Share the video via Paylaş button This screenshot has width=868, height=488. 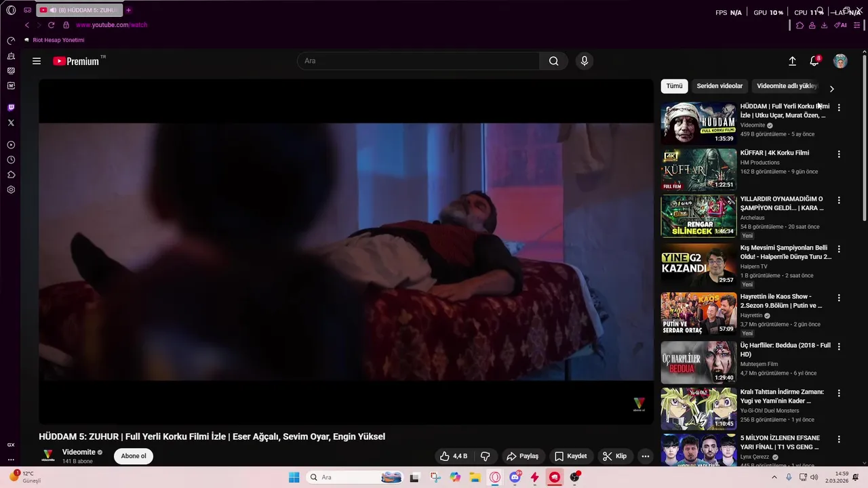(x=522, y=456)
